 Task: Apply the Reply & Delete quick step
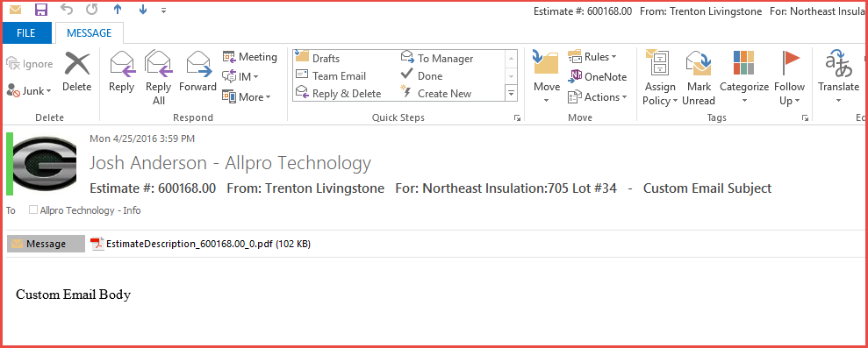pos(338,94)
